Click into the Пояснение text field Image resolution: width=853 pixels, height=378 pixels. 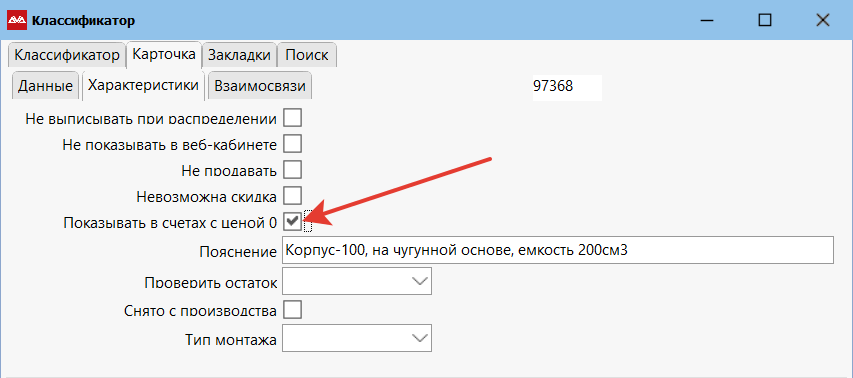558,250
